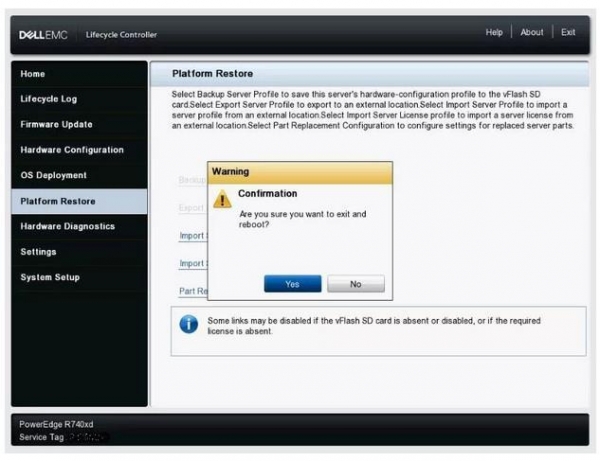This screenshot has width=600, height=461.
Task: Click the Warning dialog title bar
Action: coord(300,173)
